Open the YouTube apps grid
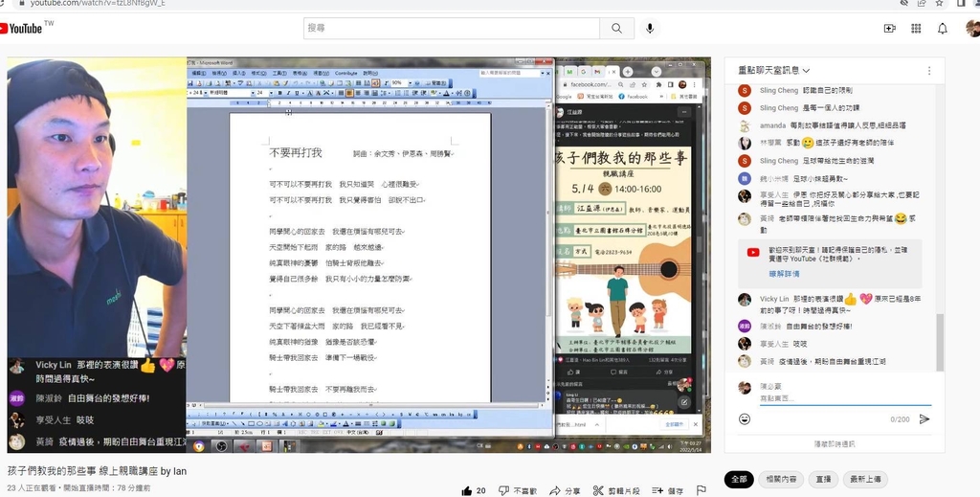 [916, 28]
